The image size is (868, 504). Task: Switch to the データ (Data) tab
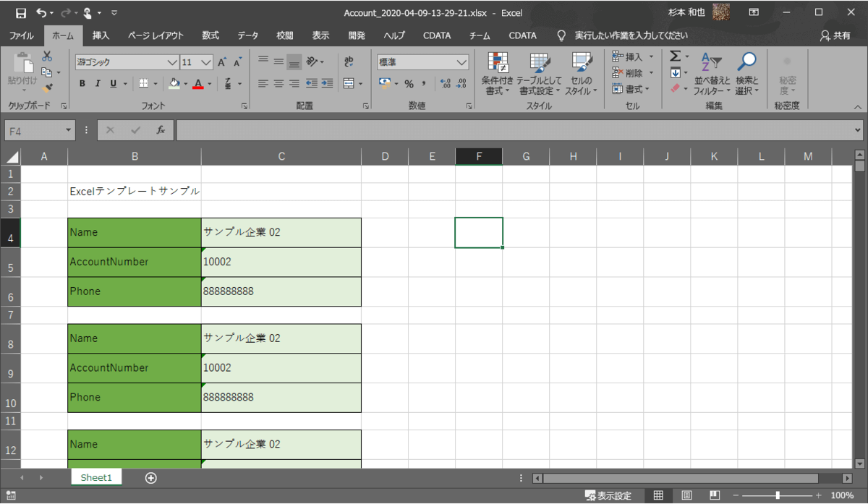248,35
